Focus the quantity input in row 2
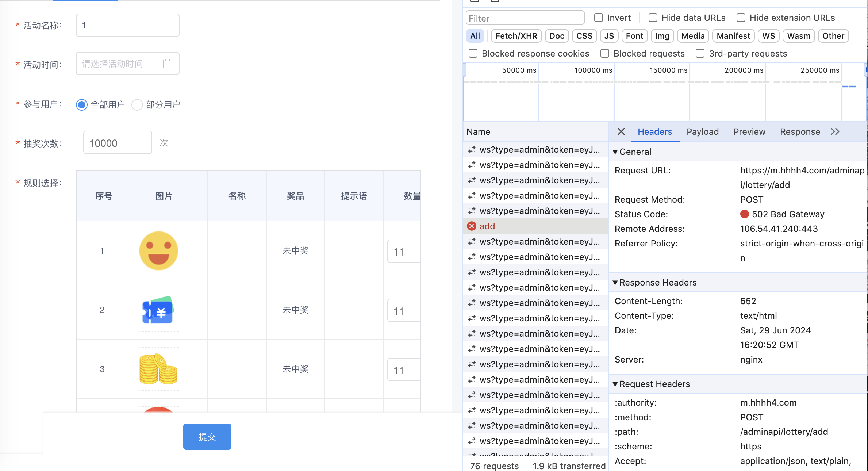This screenshot has width=868, height=471. click(404, 311)
